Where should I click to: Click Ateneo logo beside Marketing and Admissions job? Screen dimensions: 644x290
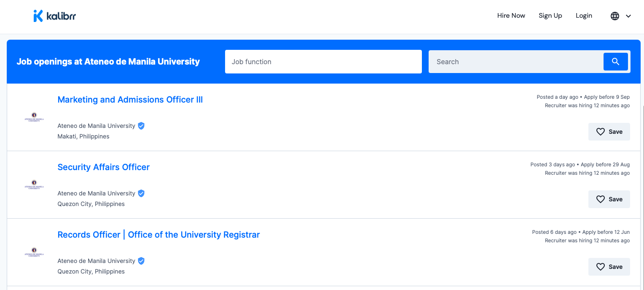coord(34,117)
